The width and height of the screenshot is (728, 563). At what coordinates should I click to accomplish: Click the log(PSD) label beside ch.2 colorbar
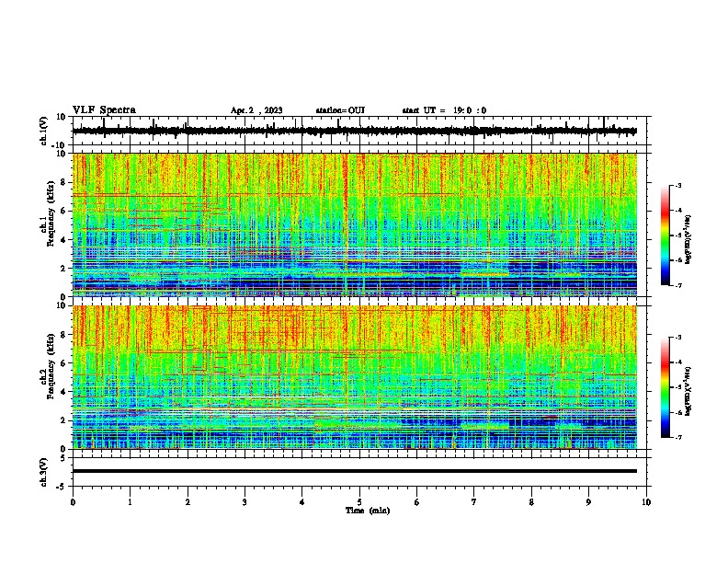pos(688,391)
